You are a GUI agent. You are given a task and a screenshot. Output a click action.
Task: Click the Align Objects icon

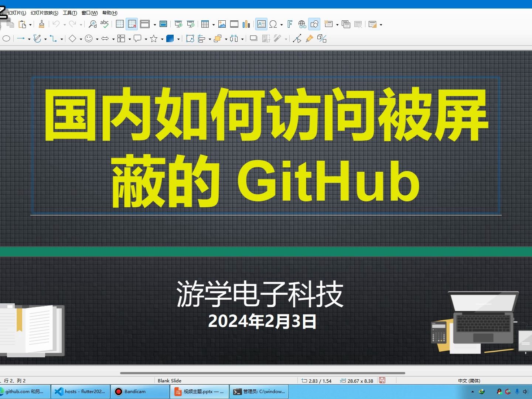202,38
